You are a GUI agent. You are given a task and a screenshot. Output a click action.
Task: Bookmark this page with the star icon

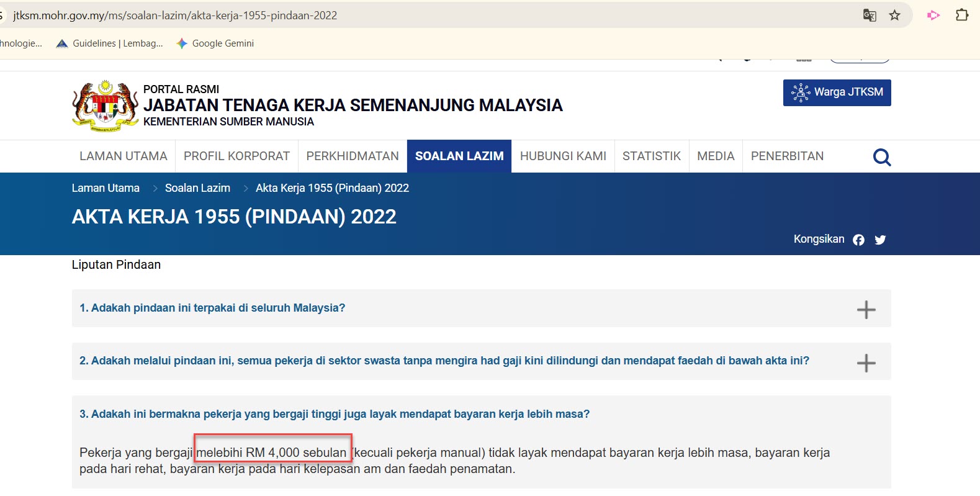pos(894,16)
